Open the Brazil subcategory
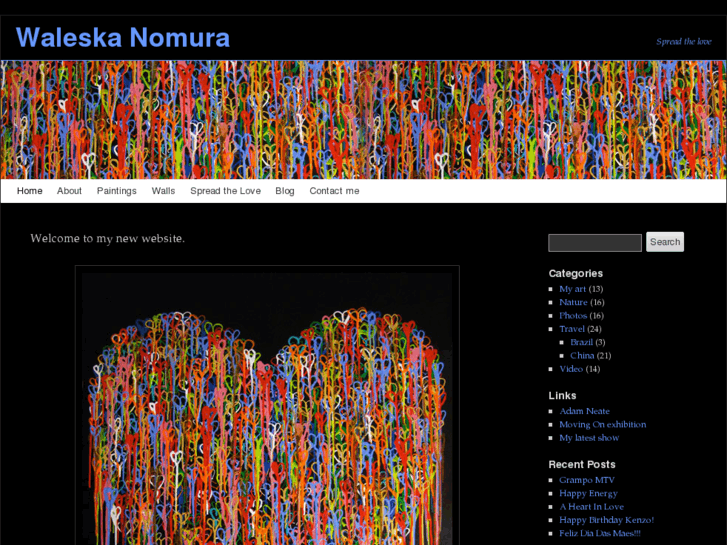 581,342
